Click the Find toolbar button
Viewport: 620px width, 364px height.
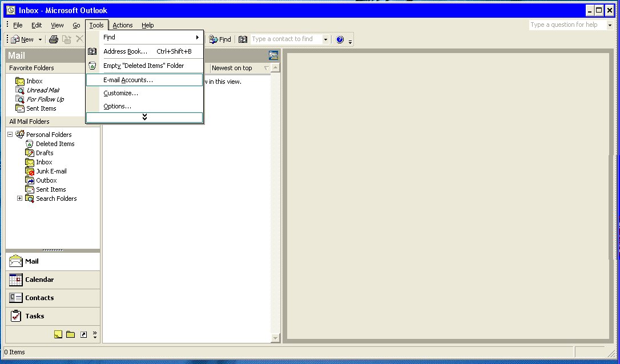220,39
